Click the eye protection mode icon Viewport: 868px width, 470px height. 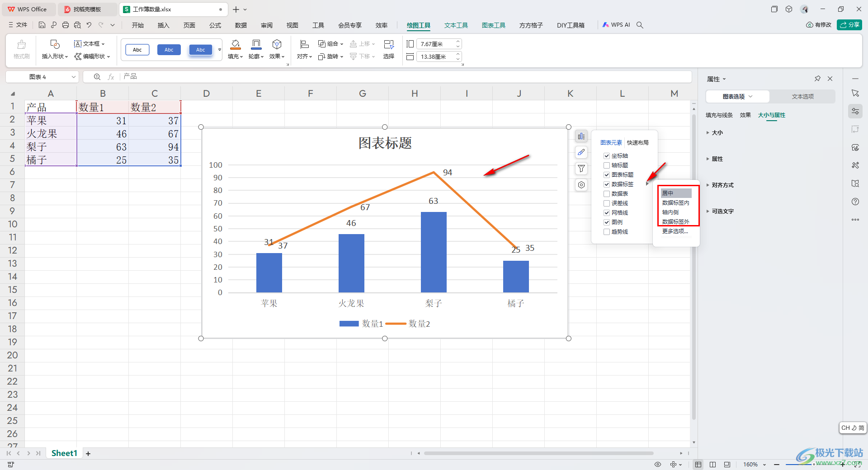click(x=658, y=465)
